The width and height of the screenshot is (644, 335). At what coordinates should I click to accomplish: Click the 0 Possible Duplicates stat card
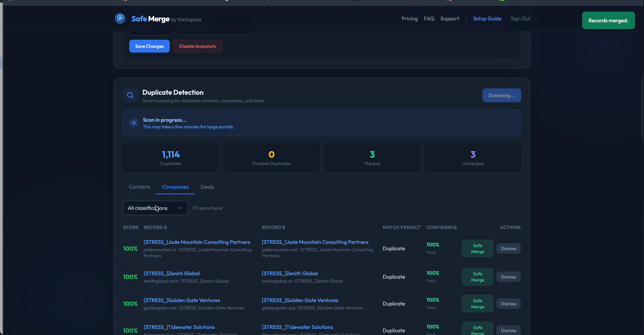coord(272,157)
